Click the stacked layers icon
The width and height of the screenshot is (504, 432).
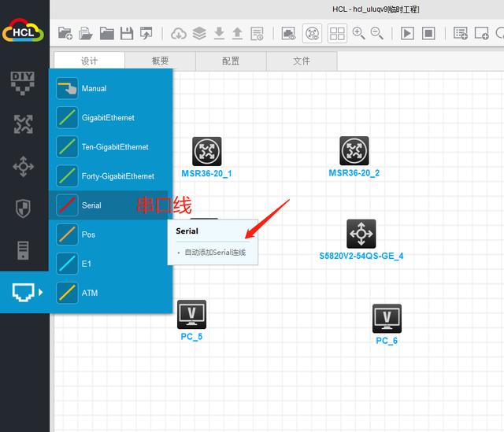click(x=199, y=33)
